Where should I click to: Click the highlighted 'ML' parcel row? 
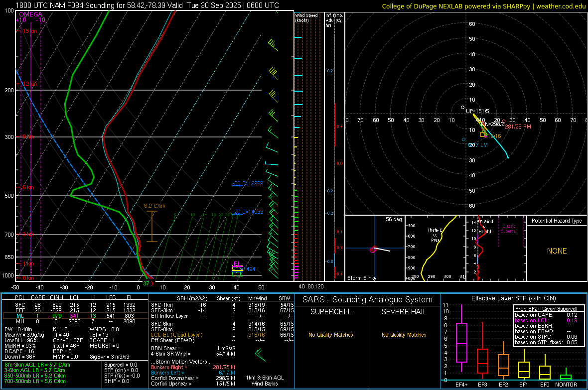(75, 316)
